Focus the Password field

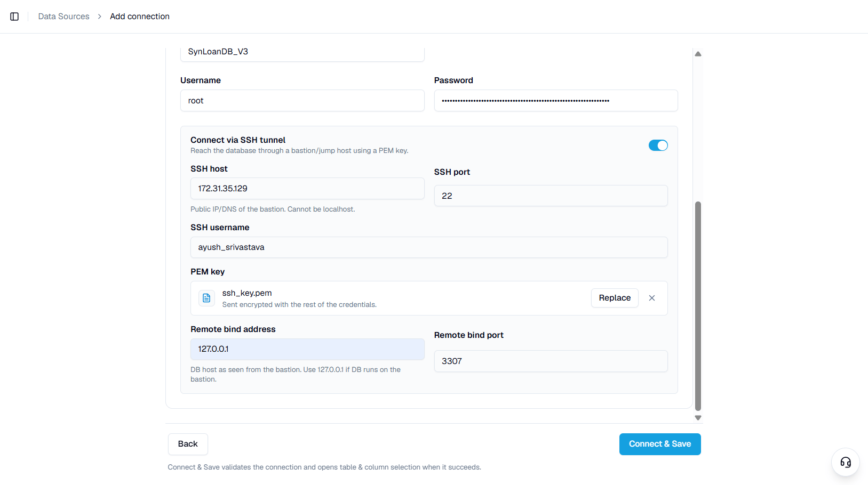coord(556,101)
